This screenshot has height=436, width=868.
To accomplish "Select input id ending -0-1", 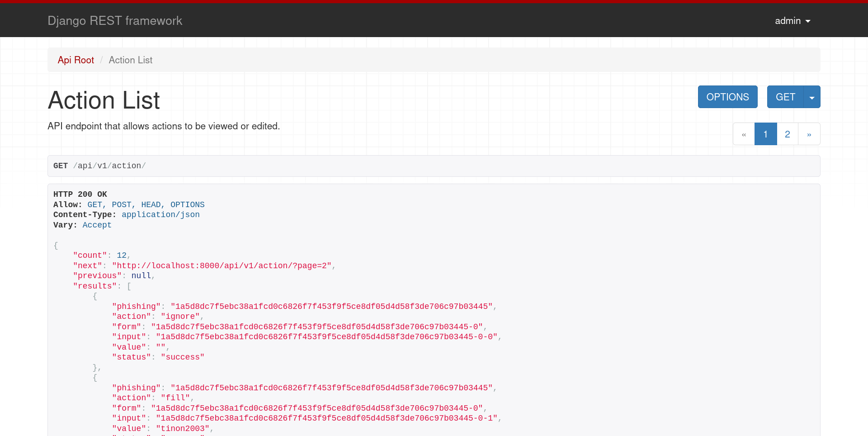I will [x=327, y=418].
